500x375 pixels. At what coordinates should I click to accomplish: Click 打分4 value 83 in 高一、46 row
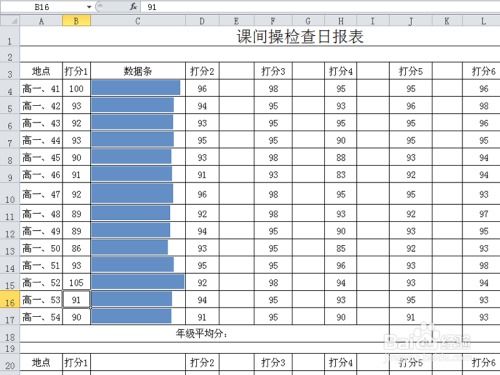(341, 174)
